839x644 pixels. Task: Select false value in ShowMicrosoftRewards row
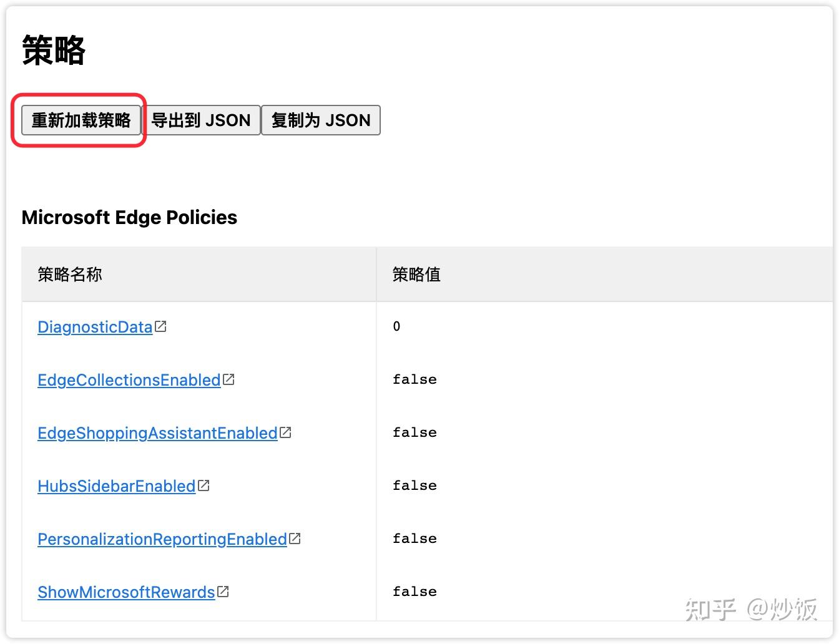(x=415, y=592)
